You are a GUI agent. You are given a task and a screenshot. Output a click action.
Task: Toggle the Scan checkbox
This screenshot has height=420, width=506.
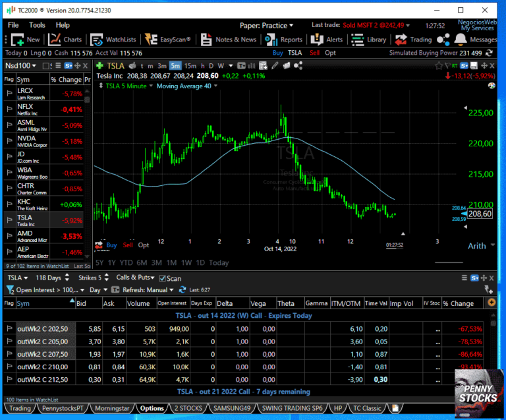click(163, 278)
